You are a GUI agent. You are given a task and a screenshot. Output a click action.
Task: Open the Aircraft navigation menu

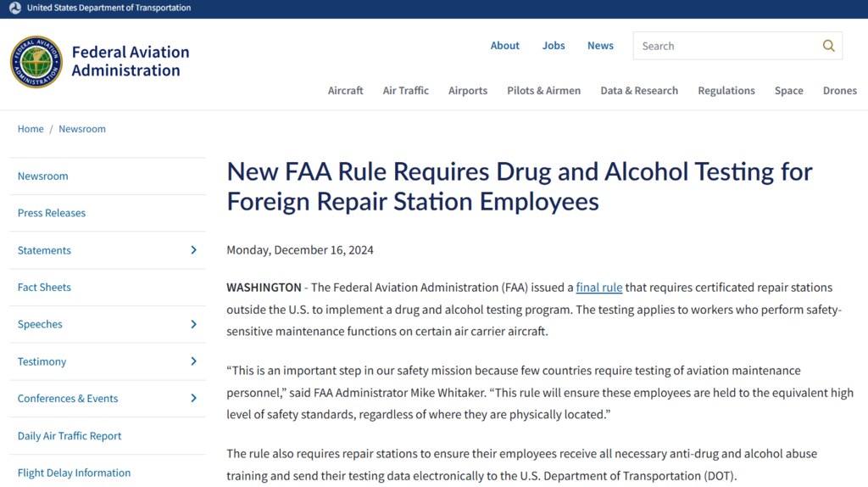pos(346,90)
